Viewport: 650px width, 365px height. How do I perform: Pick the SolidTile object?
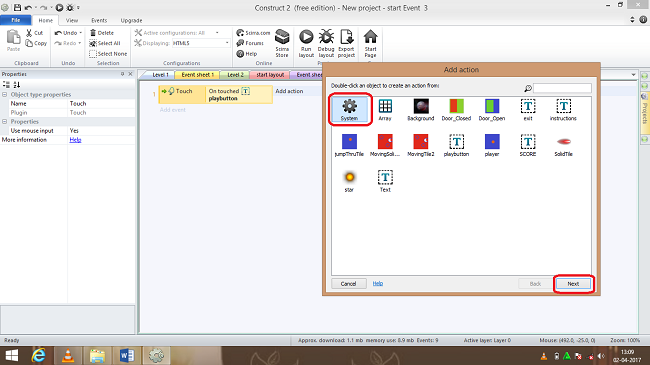(563, 146)
